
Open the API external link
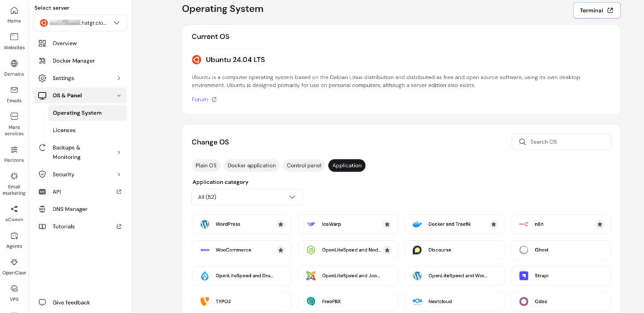(x=119, y=192)
